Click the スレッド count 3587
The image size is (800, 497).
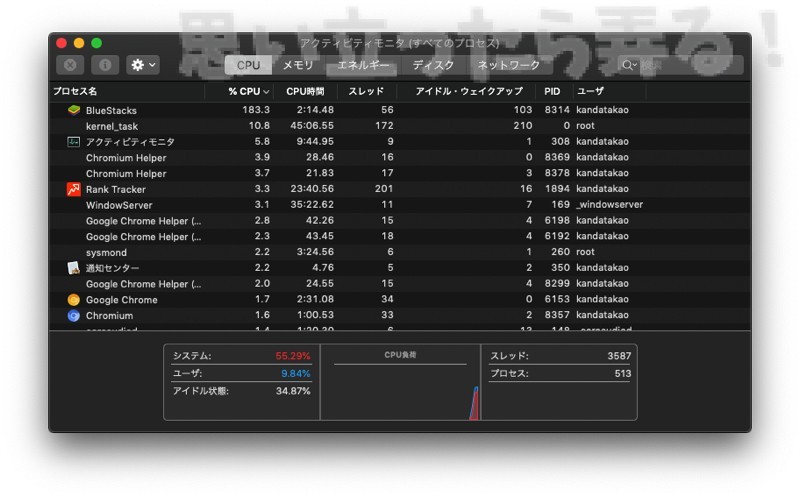[x=619, y=356]
